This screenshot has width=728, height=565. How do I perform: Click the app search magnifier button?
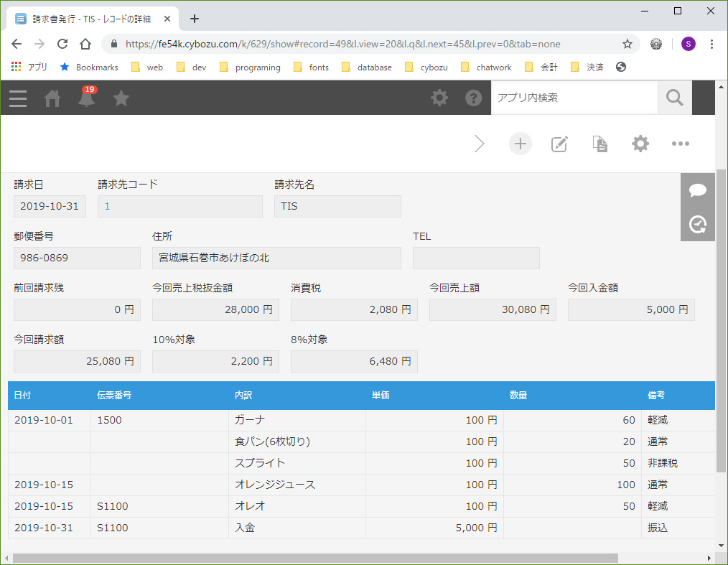point(675,98)
